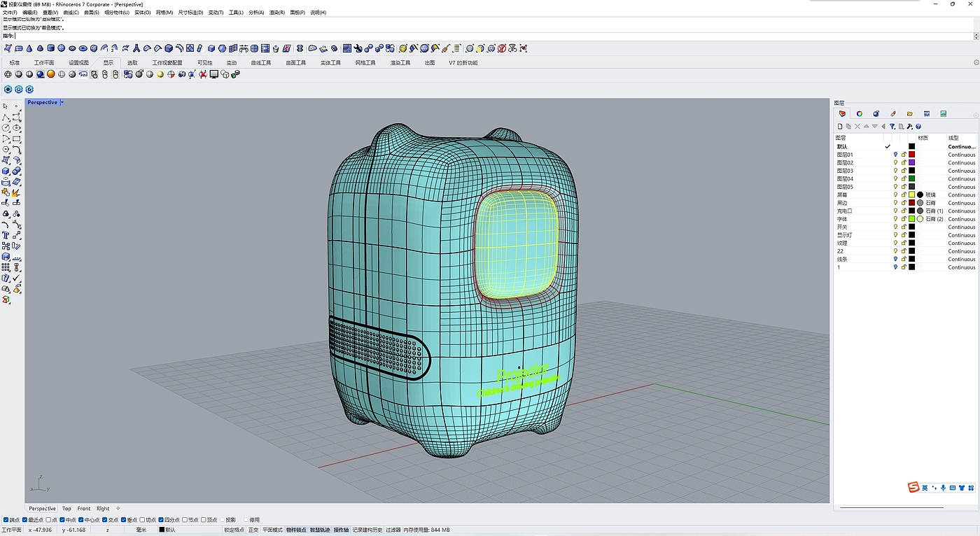This screenshot has width=980, height=536.
Task: Open layer panel help question-mark icon
Action: click(x=918, y=127)
